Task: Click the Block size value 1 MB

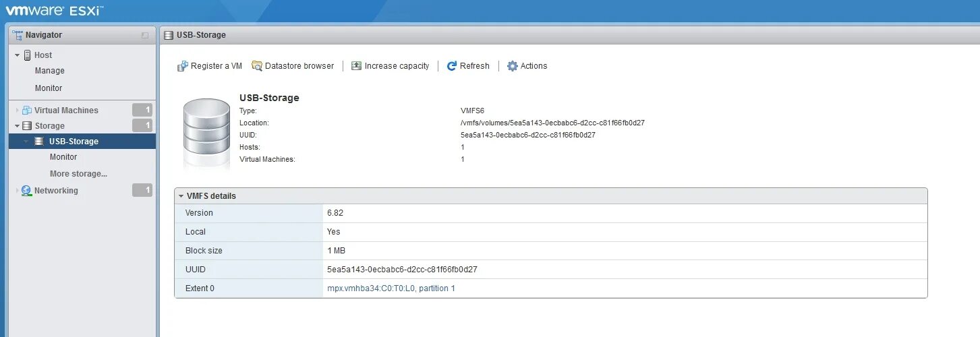Action: pos(336,251)
